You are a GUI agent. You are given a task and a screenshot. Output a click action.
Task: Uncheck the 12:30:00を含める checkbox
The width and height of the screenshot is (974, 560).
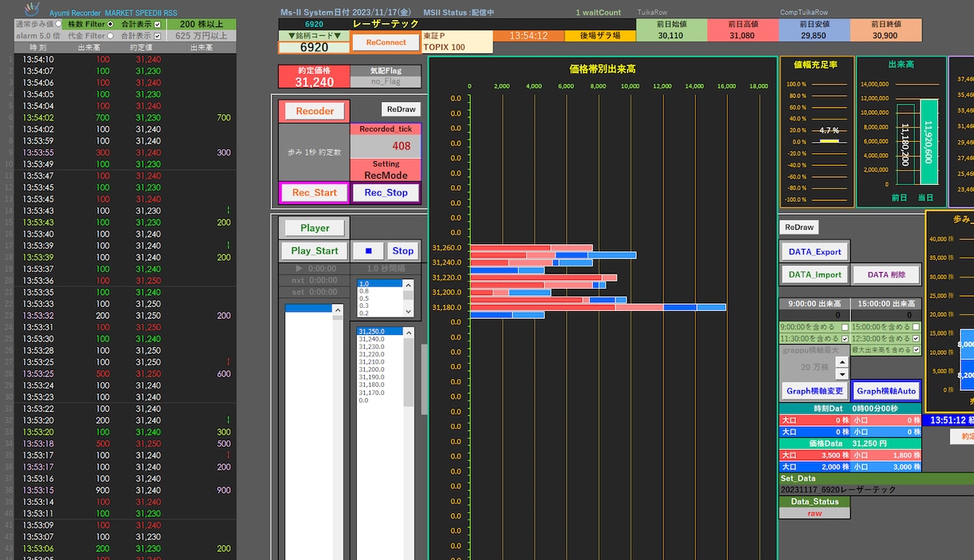(x=916, y=338)
